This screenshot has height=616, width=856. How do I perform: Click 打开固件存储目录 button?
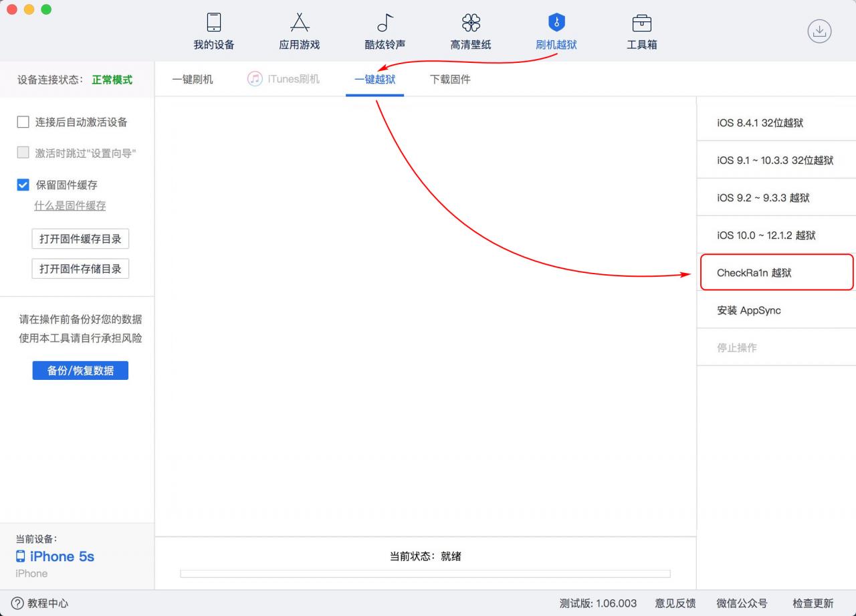[x=80, y=269]
